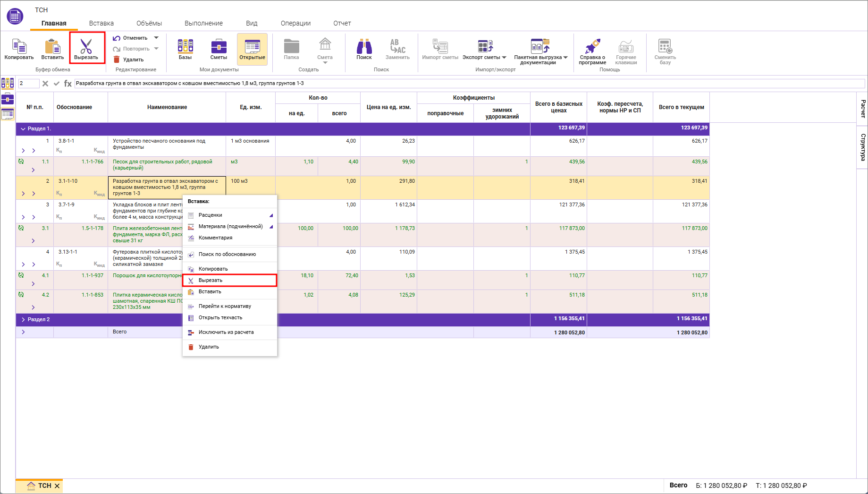Click the red Удалить trash icon in ribbon
This screenshot has height=494, width=868.
point(117,60)
